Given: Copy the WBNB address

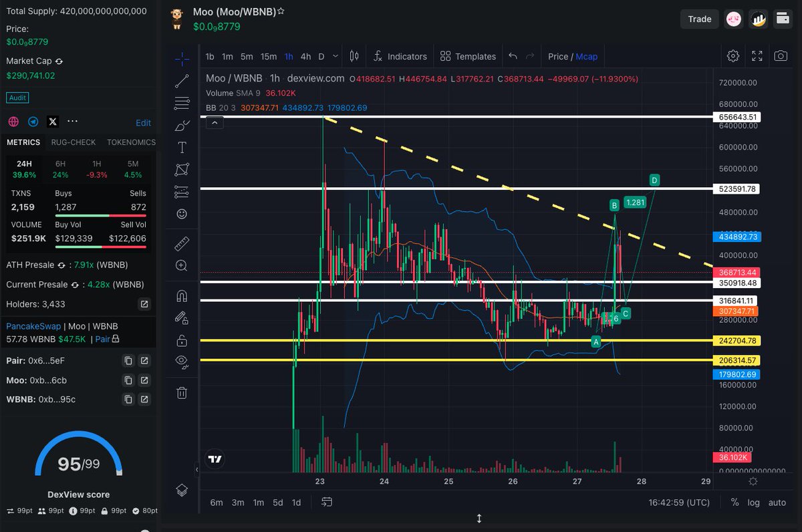Looking at the screenshot, I should [x=128, y=400].
